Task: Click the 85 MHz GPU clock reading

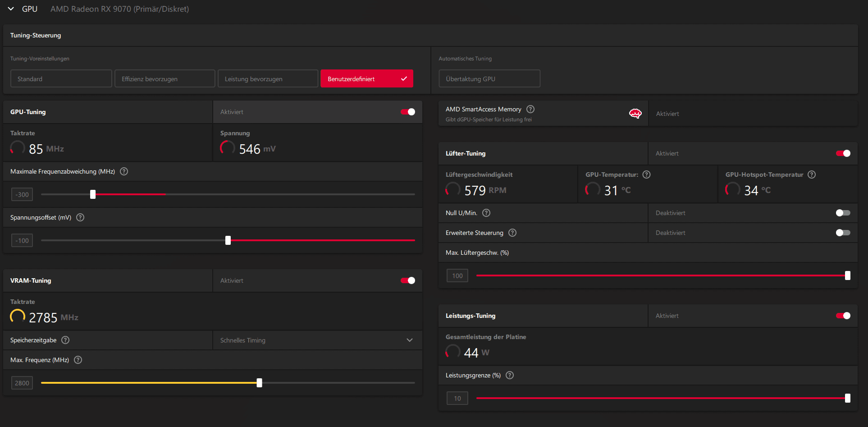Action: click(x=46, y=149)
